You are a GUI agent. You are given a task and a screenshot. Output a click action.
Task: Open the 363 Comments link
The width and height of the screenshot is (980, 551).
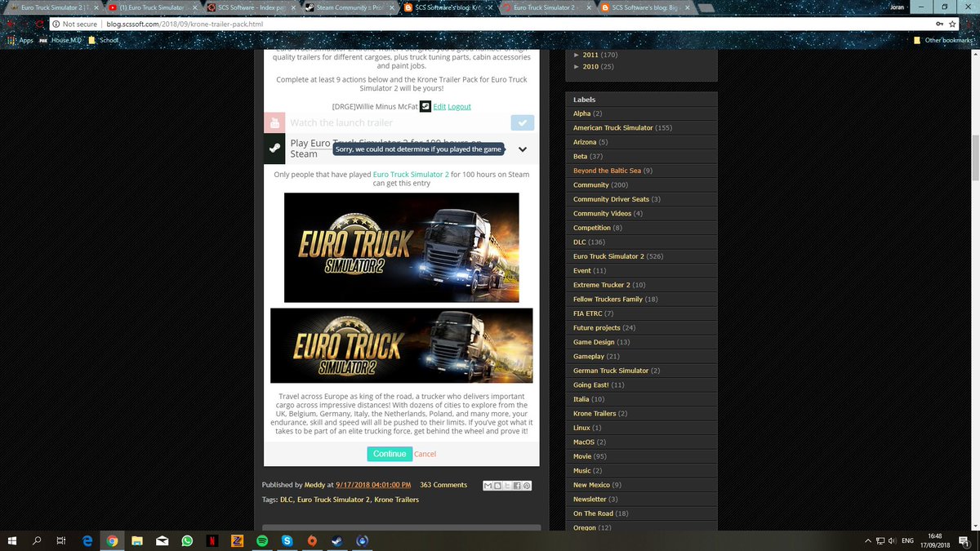[x=443, y=485]
